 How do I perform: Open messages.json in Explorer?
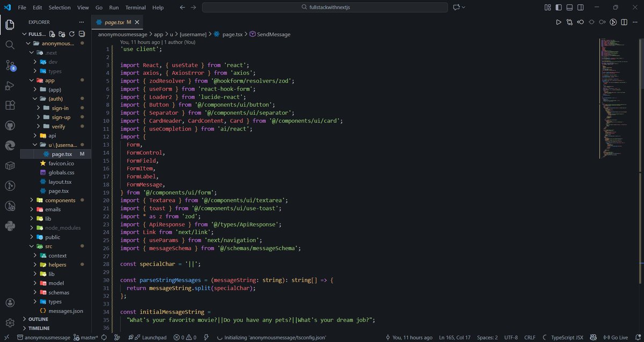[x=65, y=311]
